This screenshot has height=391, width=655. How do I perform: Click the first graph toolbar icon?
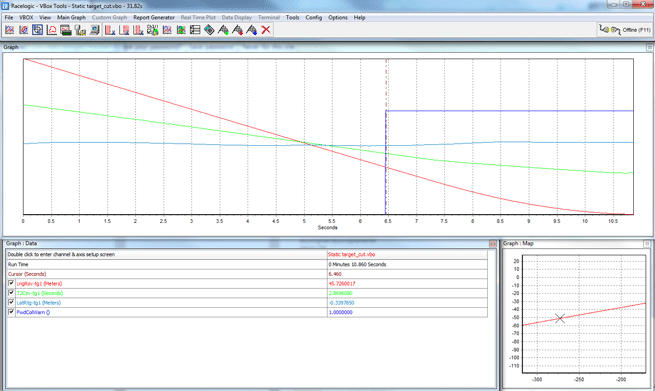click(9, 30)
